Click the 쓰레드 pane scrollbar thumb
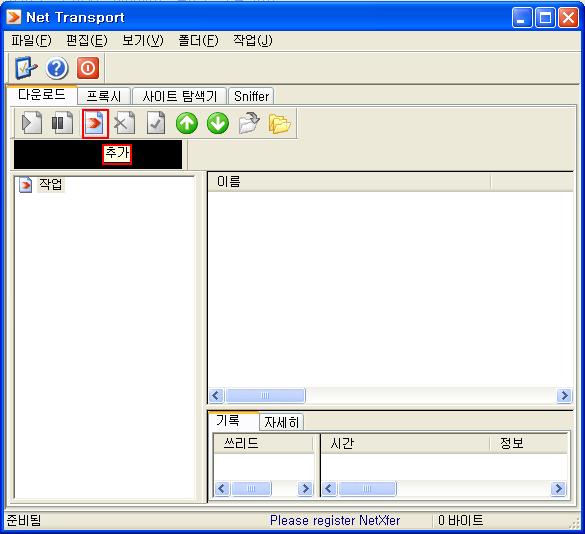This screenshot has width=585, height=534. coord(251,488)
